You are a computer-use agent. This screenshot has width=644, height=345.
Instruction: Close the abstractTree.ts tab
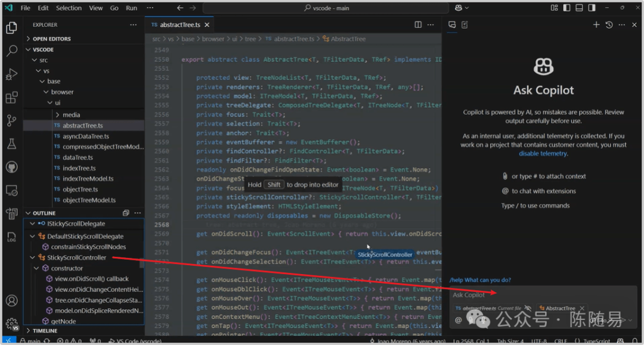(x=207, y=24)
